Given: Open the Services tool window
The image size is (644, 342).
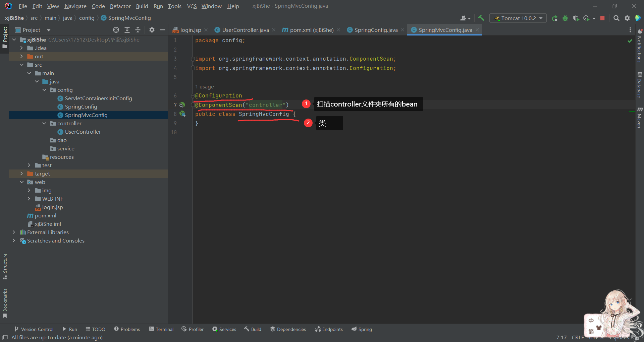Looking at the screenshot, I should (x=224, y=329).
